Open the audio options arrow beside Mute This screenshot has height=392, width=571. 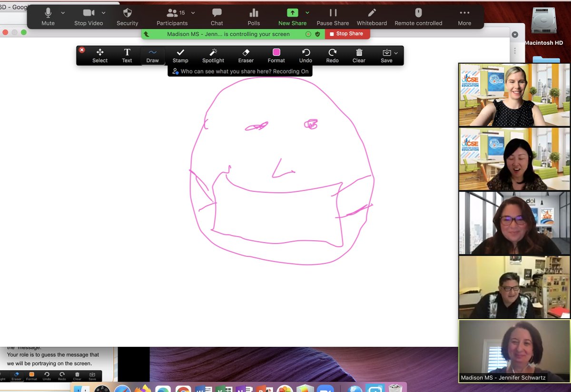coord(63,13)
